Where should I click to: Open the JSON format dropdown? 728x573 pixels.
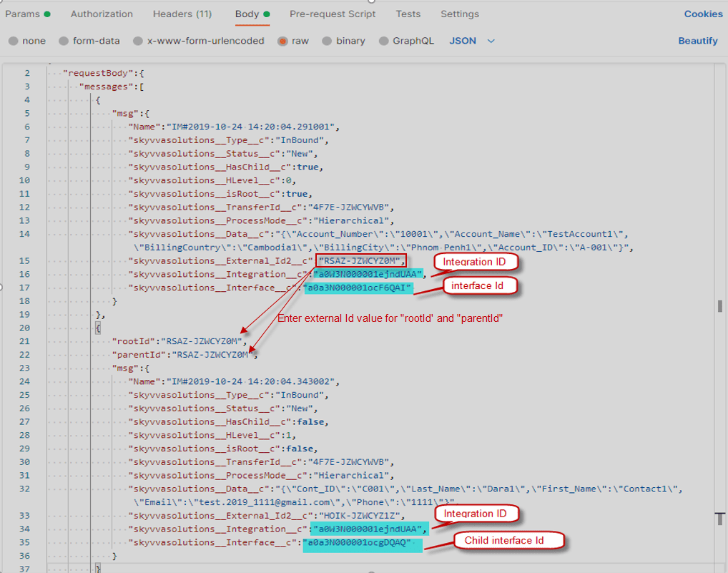pos(472,41)
